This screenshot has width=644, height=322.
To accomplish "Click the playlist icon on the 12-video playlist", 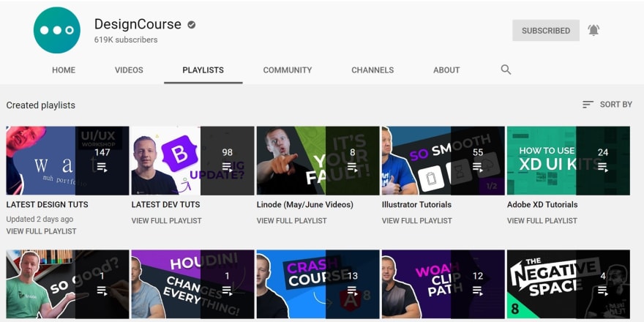I will tap(478, 291).
